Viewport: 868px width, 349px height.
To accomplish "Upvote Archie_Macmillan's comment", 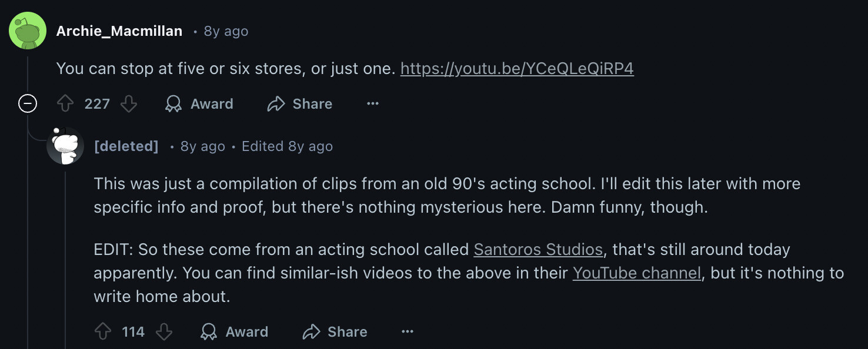I will pyautogui.click(x=65, y=104).
